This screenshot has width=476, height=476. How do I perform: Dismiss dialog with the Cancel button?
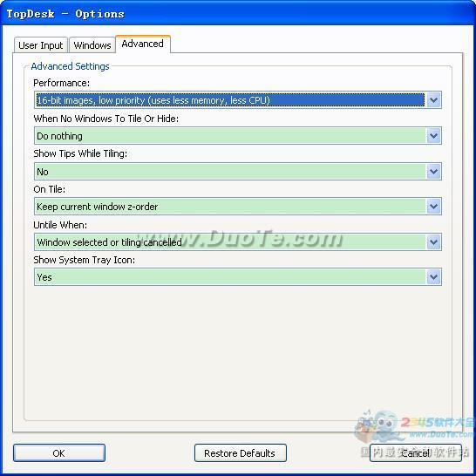[416, 453]
